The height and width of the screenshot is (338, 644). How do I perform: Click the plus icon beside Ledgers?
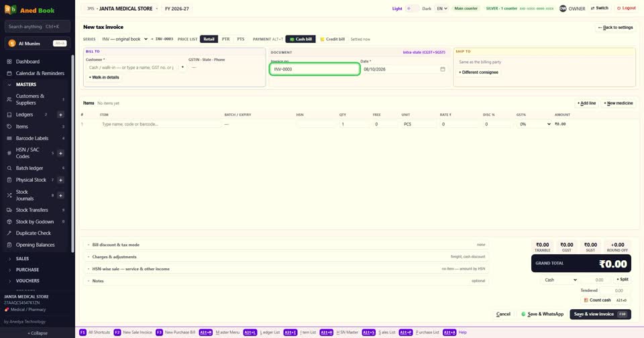[60, 115]
